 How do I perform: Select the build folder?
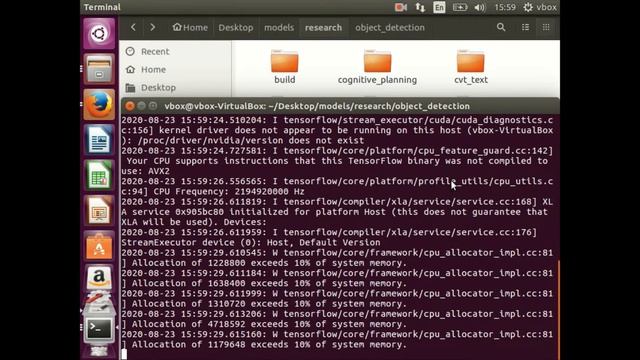pos(284,67)
